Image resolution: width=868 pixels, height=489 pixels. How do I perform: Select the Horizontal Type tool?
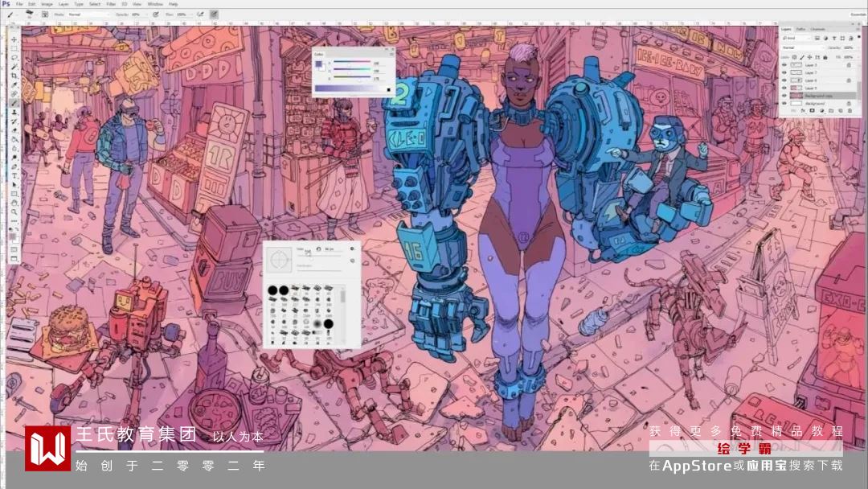pyautogui.click(x=14, y=176)
